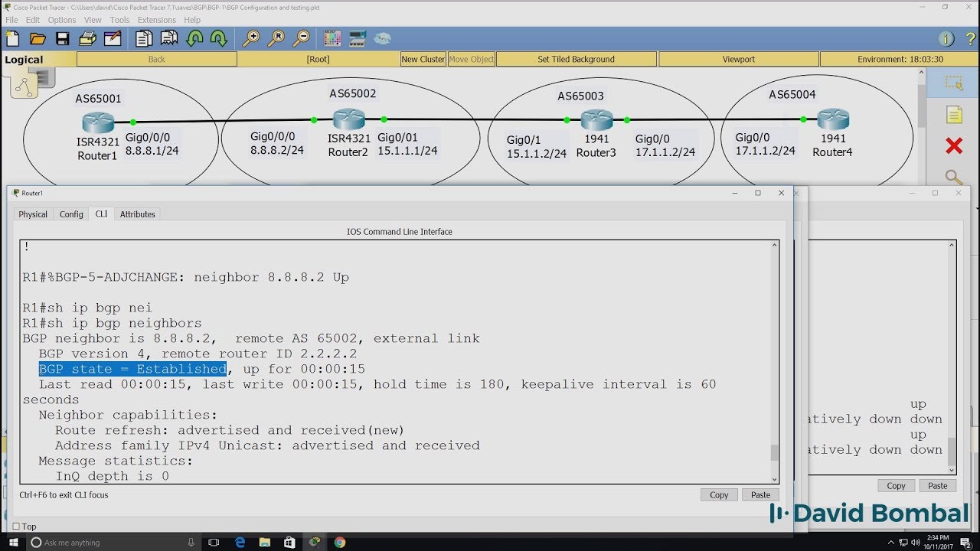Click the Environment time button
This screenshot has width=980, height=551.
pyautogui.click(x=900, y=59)
